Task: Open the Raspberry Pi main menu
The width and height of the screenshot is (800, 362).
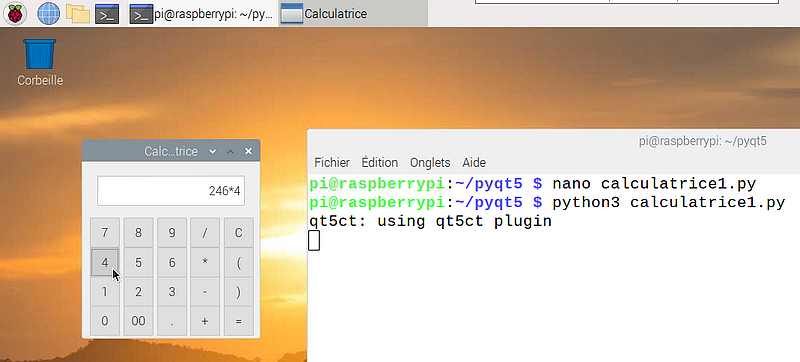Action: pos(15,13)
